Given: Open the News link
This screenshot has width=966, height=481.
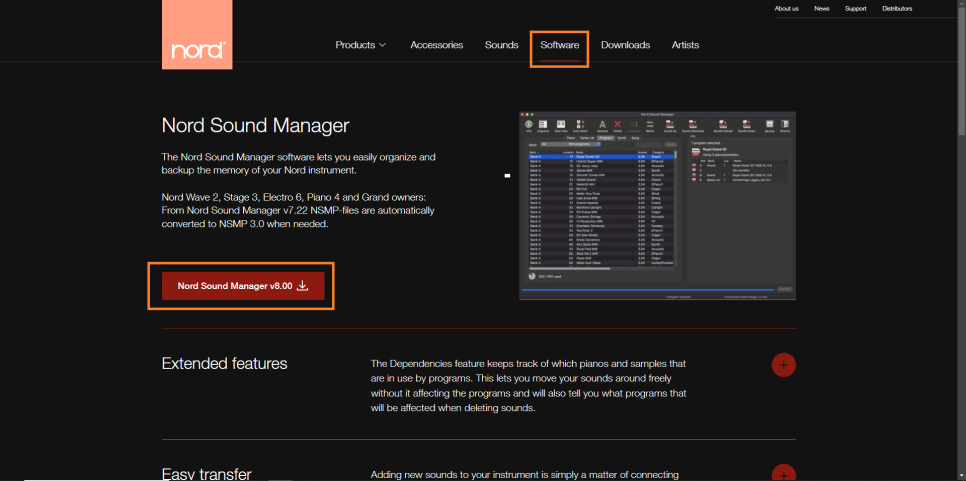Looking at the screenshot, I should point(821,9).
